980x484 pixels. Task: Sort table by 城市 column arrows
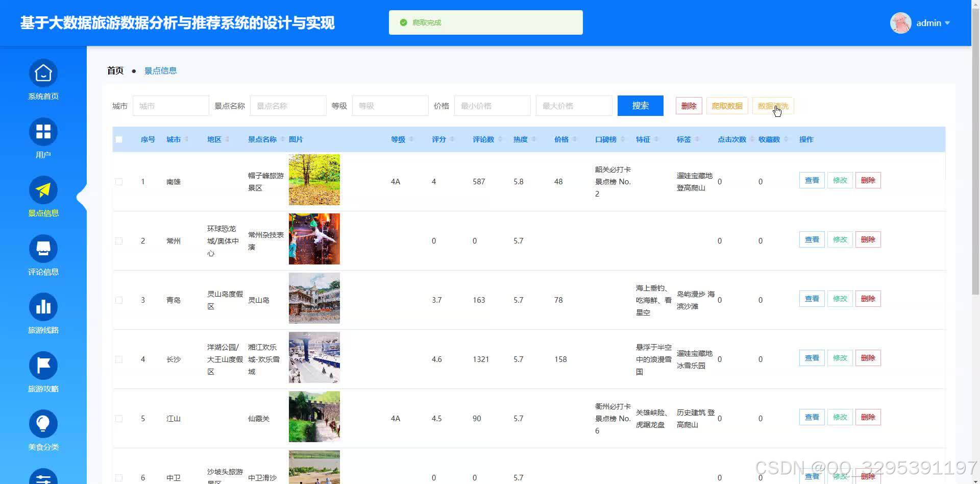coord(187,139)
